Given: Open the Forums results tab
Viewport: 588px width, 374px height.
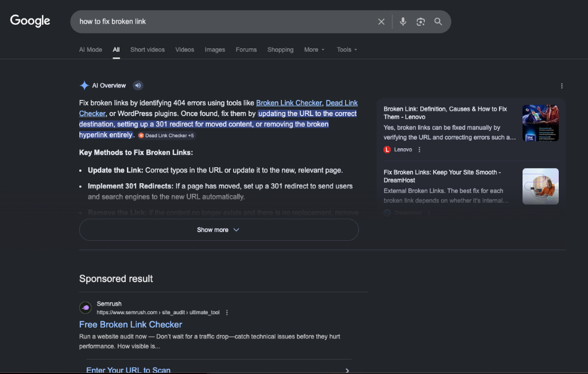Looking at the screenshot, I should click(x=246, y=49).
